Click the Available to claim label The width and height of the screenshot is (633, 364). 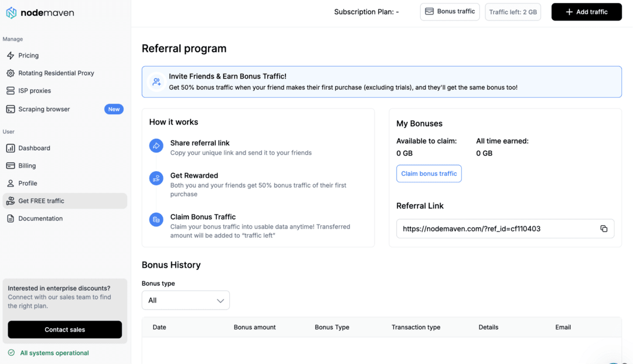click(x=426, y=141)
